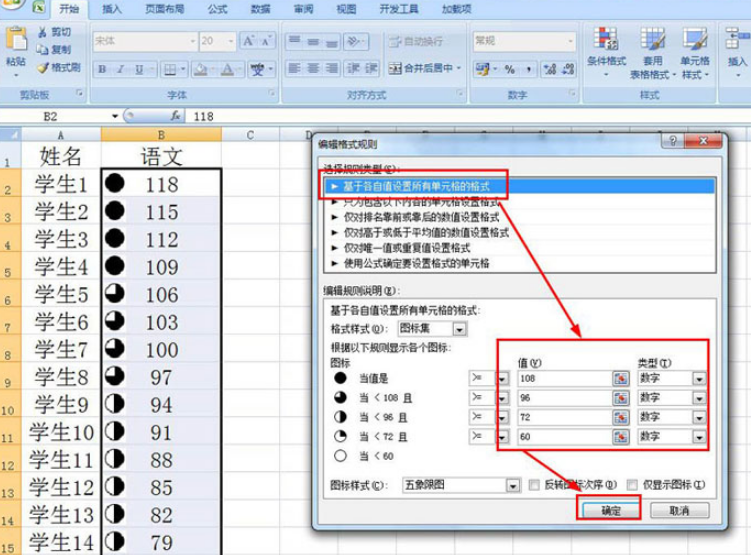
Task: Click the align text left icon
Action: coord(294,68)
